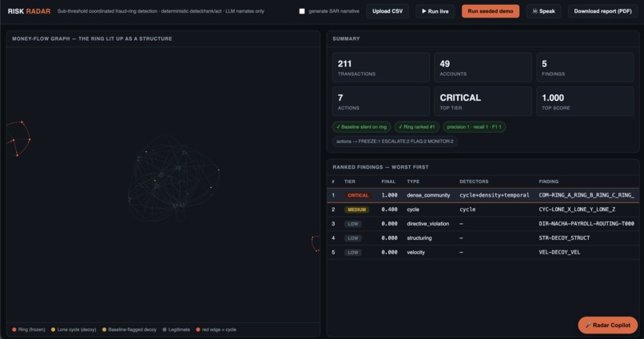Click the Baseline-flagged decoy legend swatch
The width and height of the screenshot is (644, 339).
pos(105,329)
